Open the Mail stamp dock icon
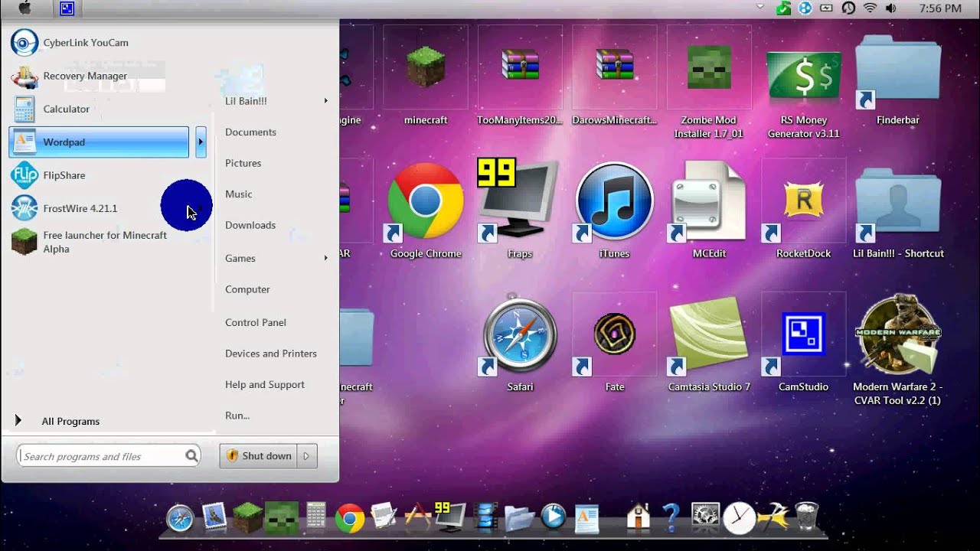Screen dimensions: 980x551 coord(214,518)
